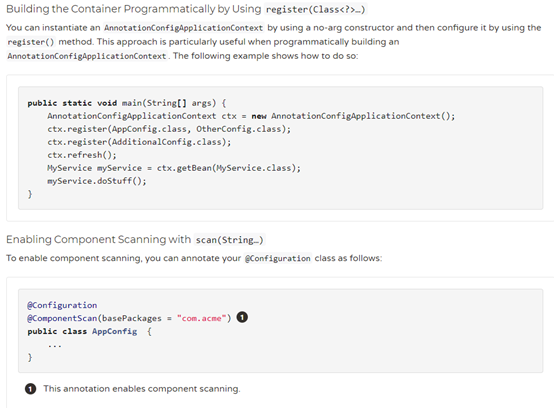
Task: Click callout marker 1 beside annotation explanation
Action: [x=30, y=389]
